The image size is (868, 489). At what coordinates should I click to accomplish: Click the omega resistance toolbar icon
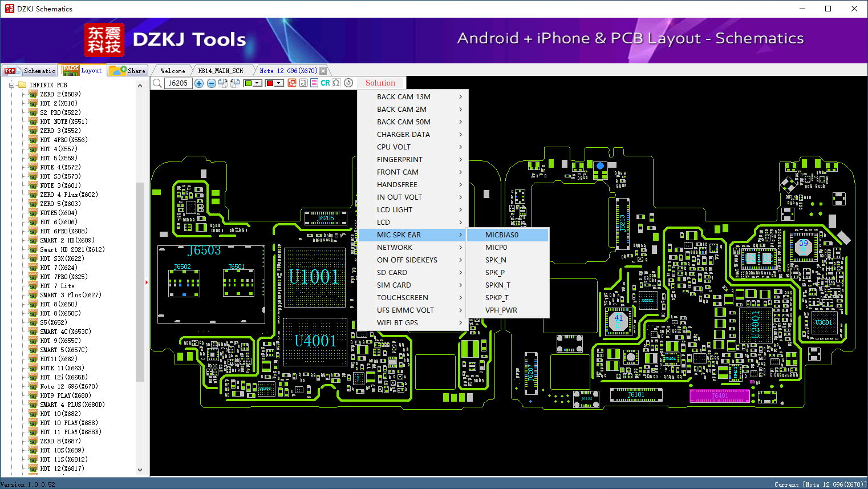(x=336, y=83)
